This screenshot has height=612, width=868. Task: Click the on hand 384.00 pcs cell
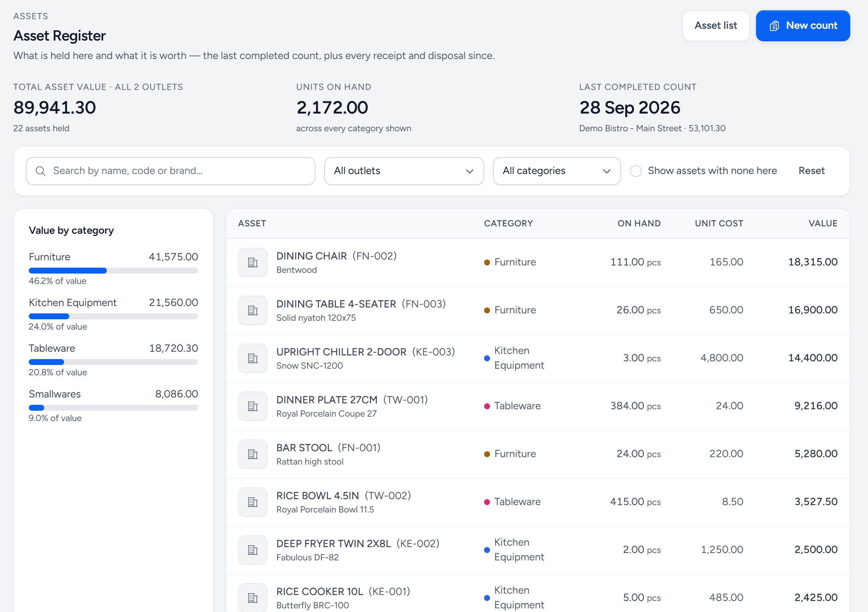(636, 406)
